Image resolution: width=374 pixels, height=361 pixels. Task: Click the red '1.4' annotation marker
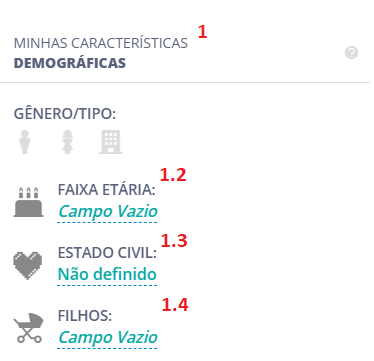coord(175,305)
